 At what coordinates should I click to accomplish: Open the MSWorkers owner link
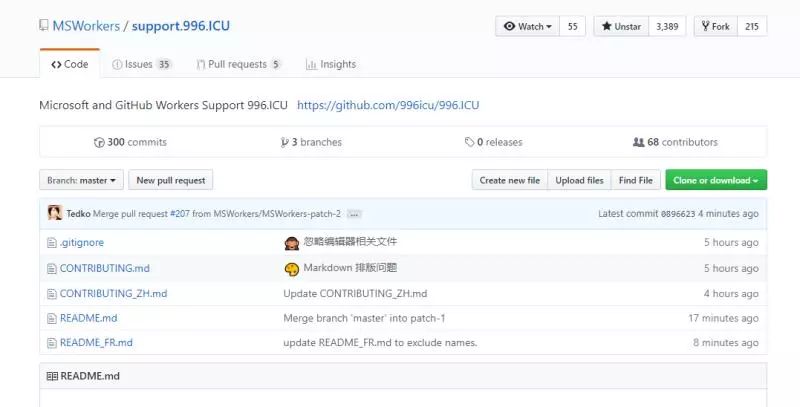86,26
